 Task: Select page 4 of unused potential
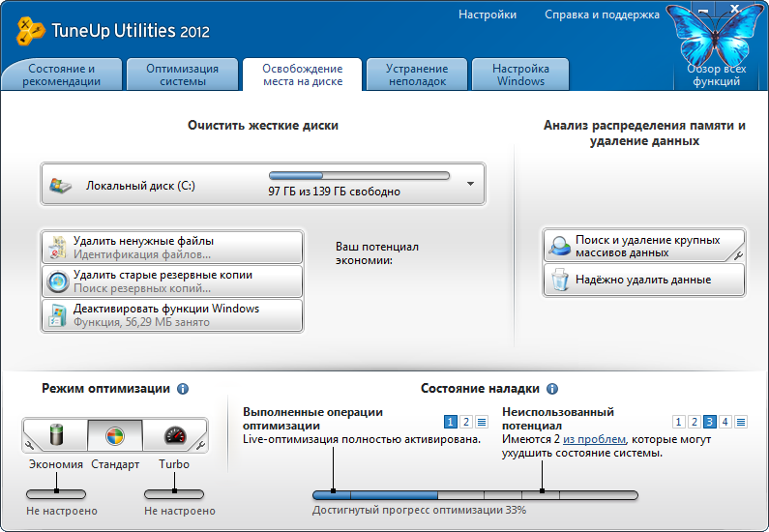coord(725,422)
